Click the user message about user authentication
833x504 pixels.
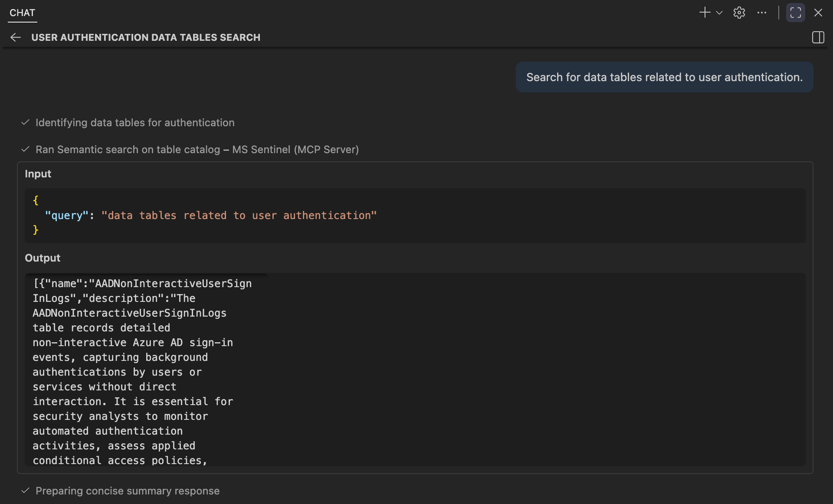point(664,77)
